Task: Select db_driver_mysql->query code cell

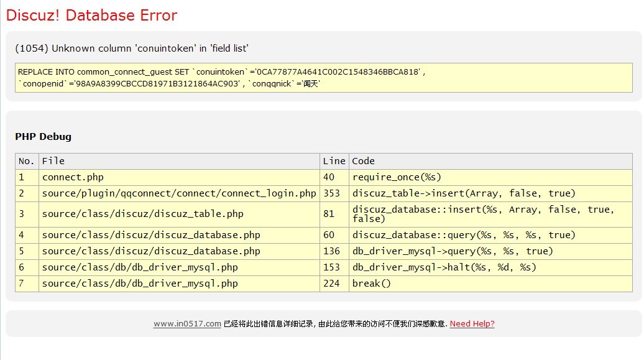Action: (491, 252)
